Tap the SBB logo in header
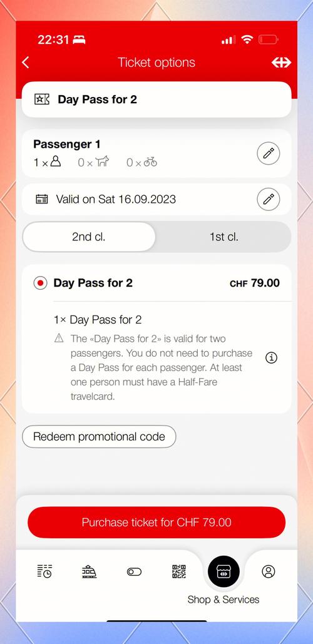The image size is (313, 644). [x=281, y=63]
